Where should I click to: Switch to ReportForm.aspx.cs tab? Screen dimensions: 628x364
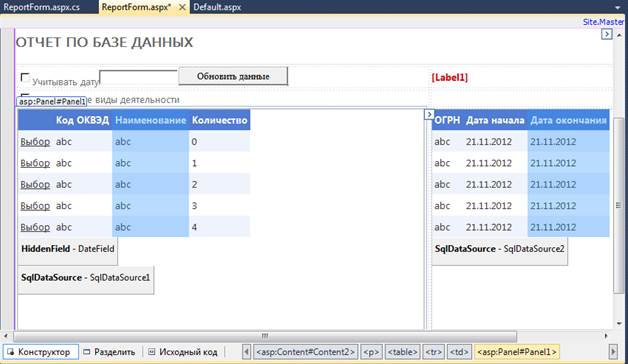[x=42, y=7]
